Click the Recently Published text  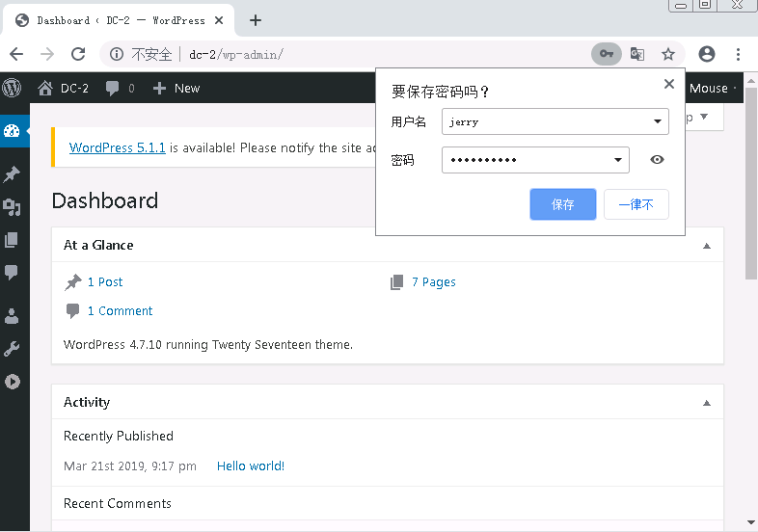pos(119,436)
